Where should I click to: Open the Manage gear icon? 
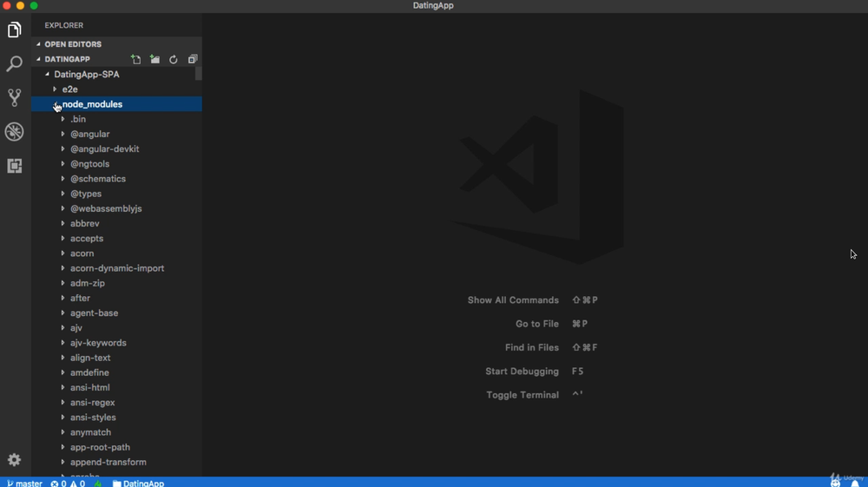click(15, 460)
